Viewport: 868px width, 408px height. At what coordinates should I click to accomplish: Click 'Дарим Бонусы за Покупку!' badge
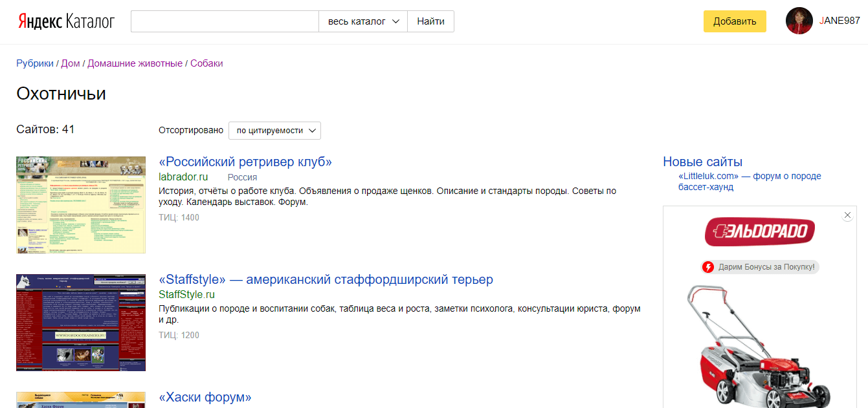pyautogui.click(x=760, y=267)
